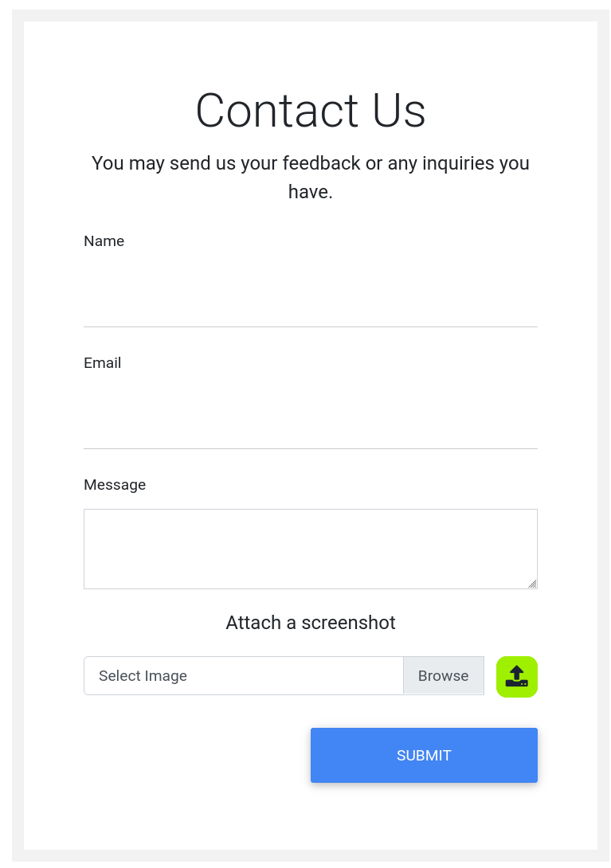
Task: Click the Browse button
Action: click(443, 676)
